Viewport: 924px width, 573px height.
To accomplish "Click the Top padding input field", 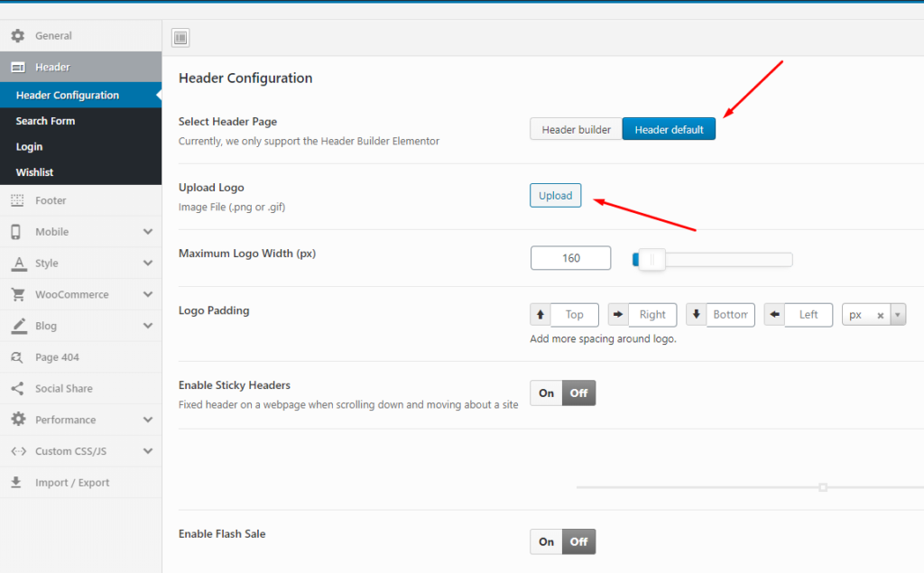I will coord(575,315).
